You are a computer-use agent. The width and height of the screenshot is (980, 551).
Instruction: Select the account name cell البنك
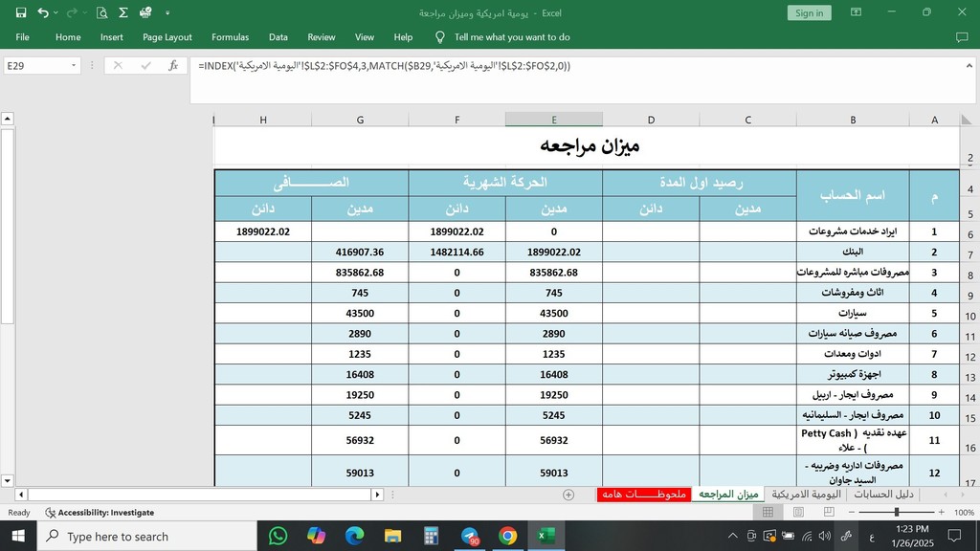tap(853, 252)
